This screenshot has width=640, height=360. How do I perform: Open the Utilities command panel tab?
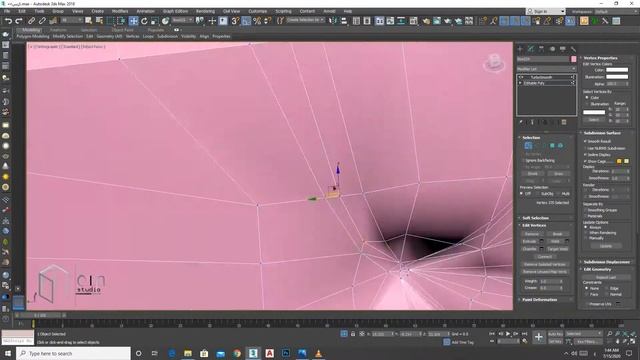click(x=573, y=49)
